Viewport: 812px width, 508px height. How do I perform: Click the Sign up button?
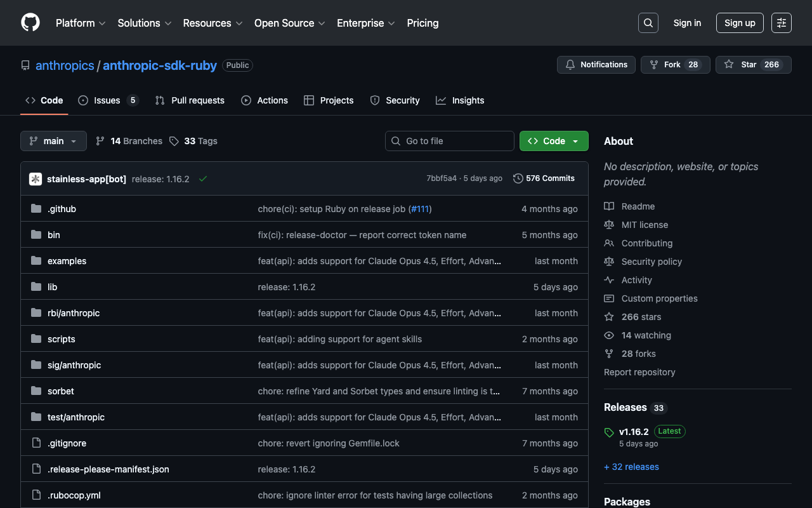740,23
